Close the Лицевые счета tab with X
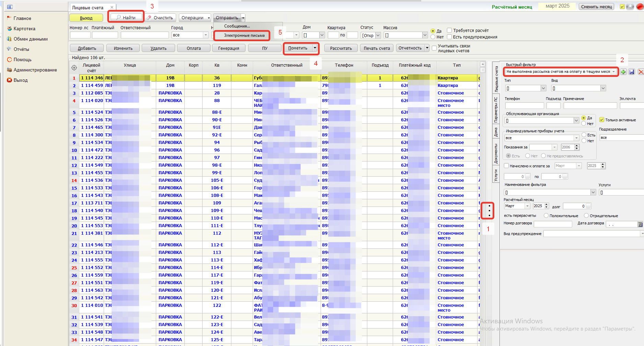Screen dimensions: 644x346 click(112, 7)
